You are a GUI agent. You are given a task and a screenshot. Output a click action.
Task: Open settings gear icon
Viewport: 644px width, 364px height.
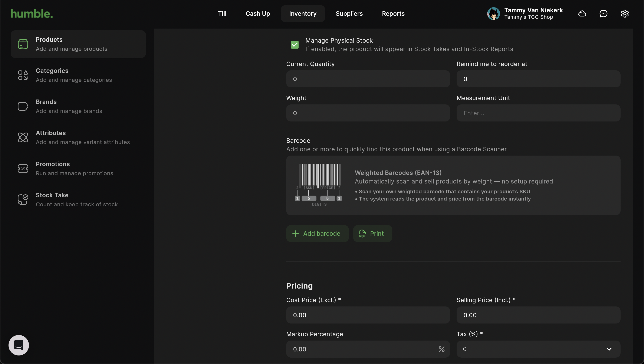click(624, 13)
